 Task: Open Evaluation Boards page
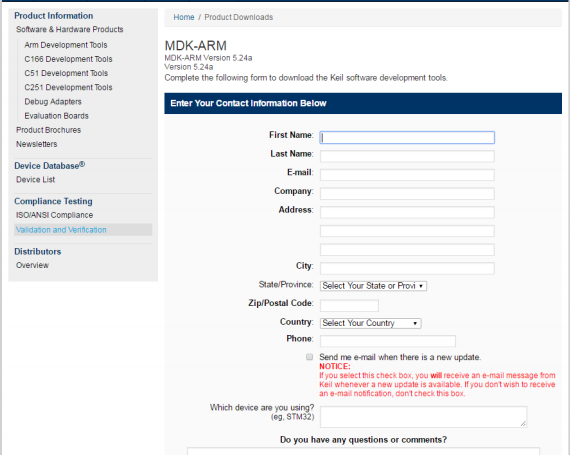56,116
